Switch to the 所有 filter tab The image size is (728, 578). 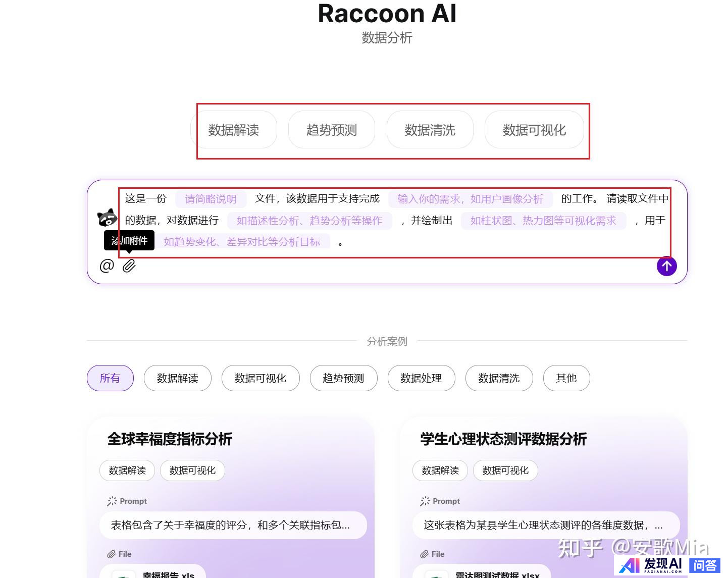tap(110, 378)
